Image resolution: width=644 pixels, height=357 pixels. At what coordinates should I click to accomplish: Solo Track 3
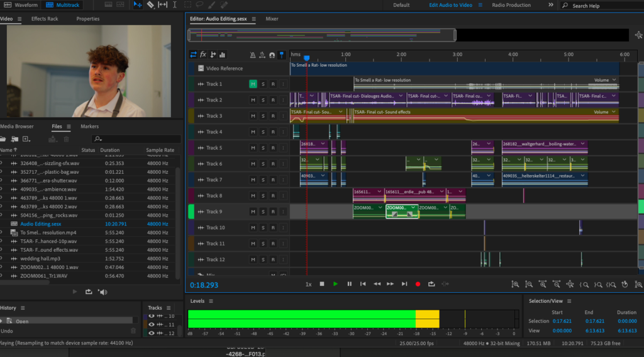click(263, 116)
